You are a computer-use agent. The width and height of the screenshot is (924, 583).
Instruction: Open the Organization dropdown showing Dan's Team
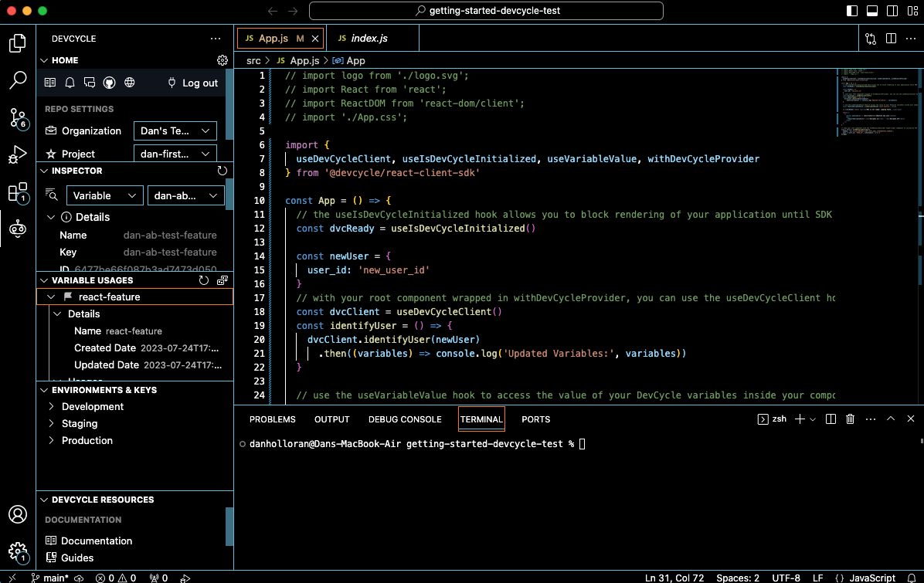[x=175, y=130]
